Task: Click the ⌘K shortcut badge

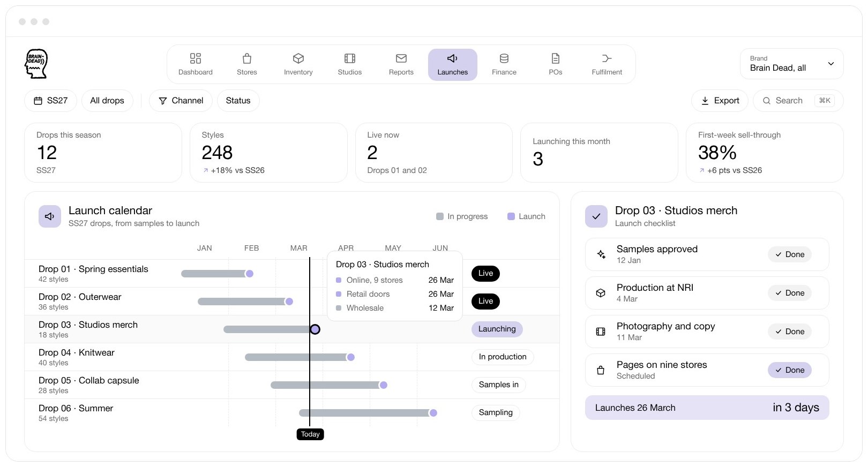Action: pos(825,101)
